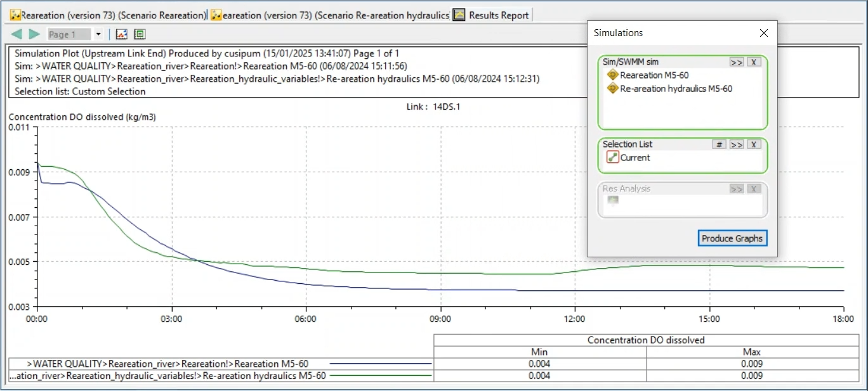Toggle the >> control on Res Analysis panel
This screenshot has width=868, height=391.
pos(737,188)
